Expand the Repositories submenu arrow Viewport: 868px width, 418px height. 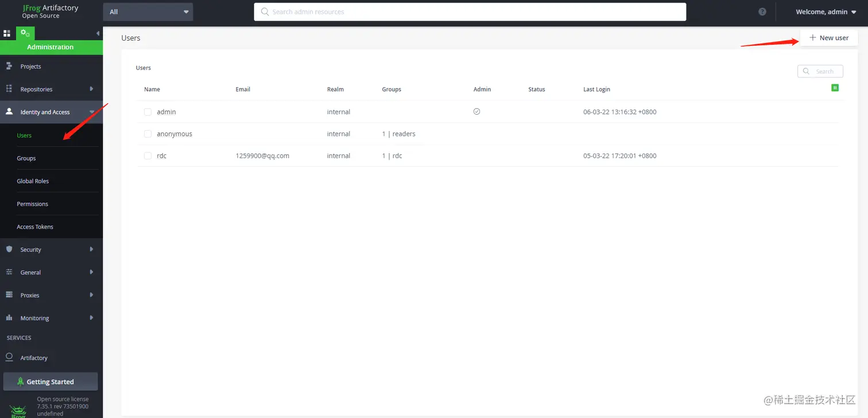pos(91,89)
